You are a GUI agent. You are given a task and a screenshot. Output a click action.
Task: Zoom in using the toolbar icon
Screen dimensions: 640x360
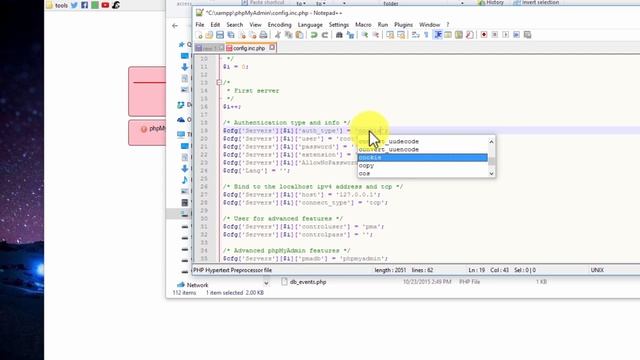[364, 35]
